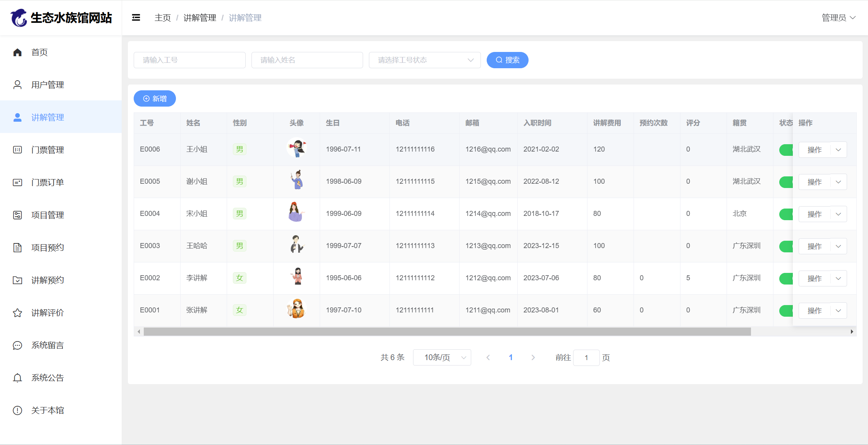The width and height of the screenshot is (868, 445).
Task: Open the 10条/页 page size selector
Action: click(x=442, y=357)
